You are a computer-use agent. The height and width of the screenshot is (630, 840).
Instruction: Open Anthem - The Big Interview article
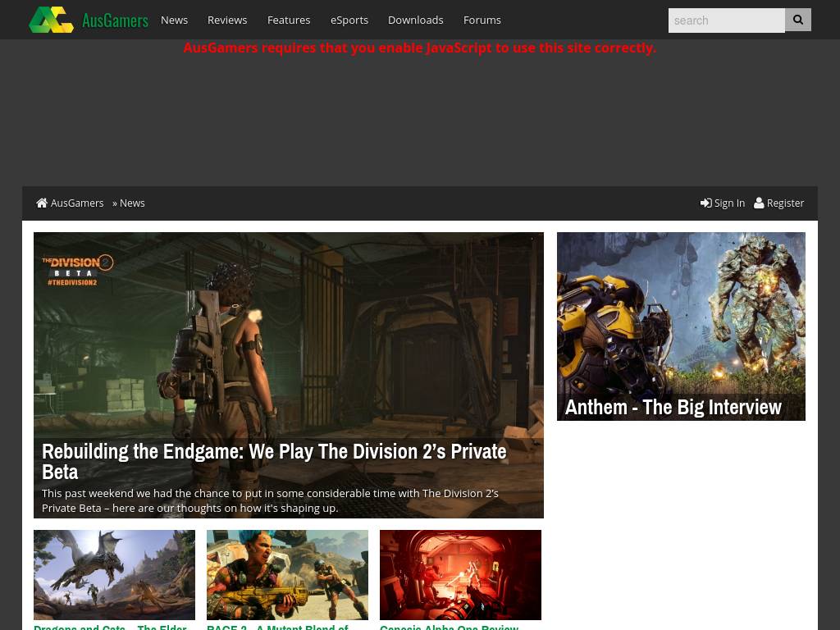(x=673, y=407)
